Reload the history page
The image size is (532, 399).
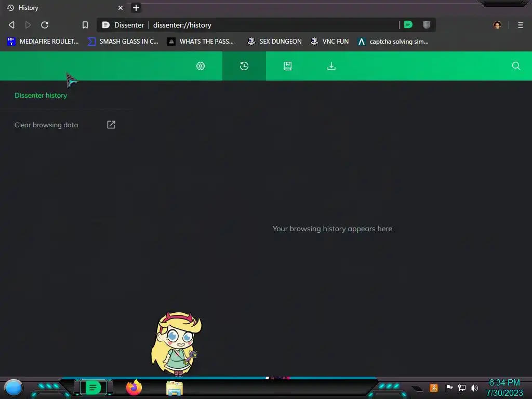(45, 25)
